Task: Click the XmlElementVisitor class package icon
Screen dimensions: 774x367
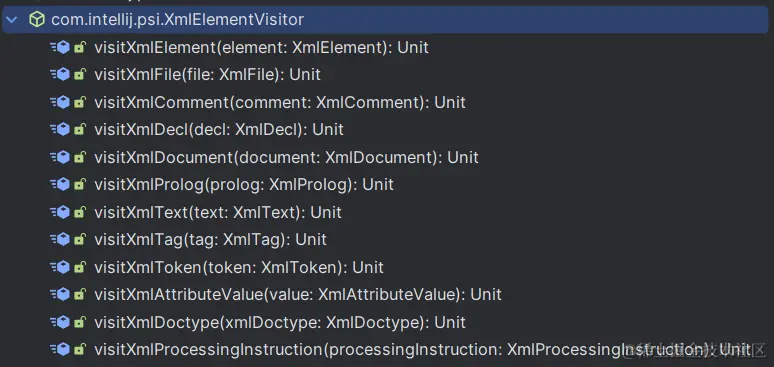Action: pos(37,20)
